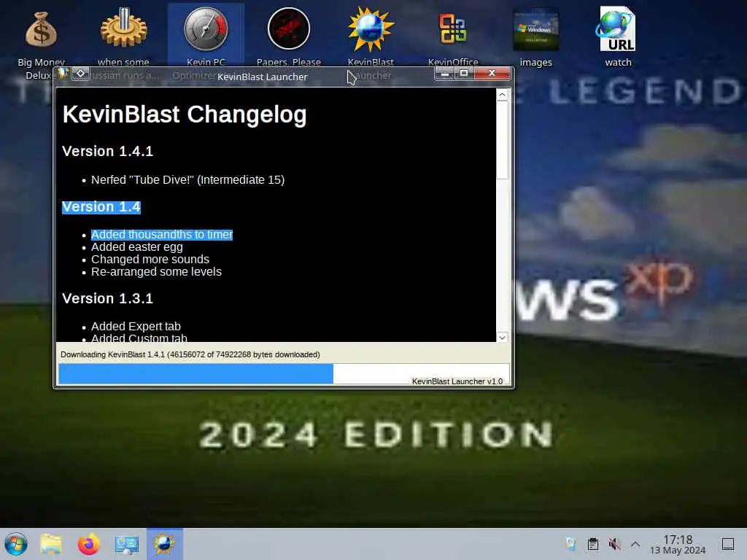Viewport: 747px width, 560px height.
Task: Click the highlighted Version 1.4 heading
Action: [101, 207]
